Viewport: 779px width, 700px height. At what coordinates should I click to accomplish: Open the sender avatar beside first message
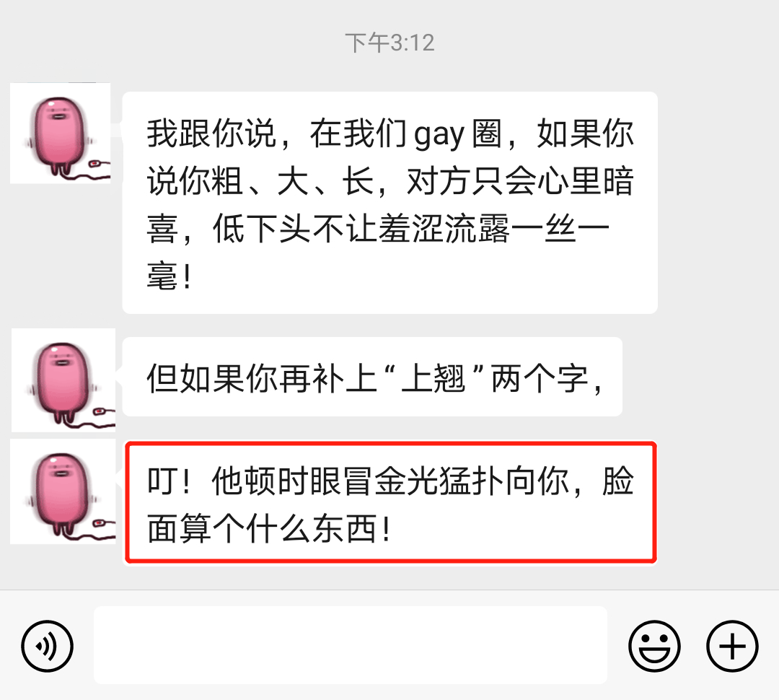60,134
